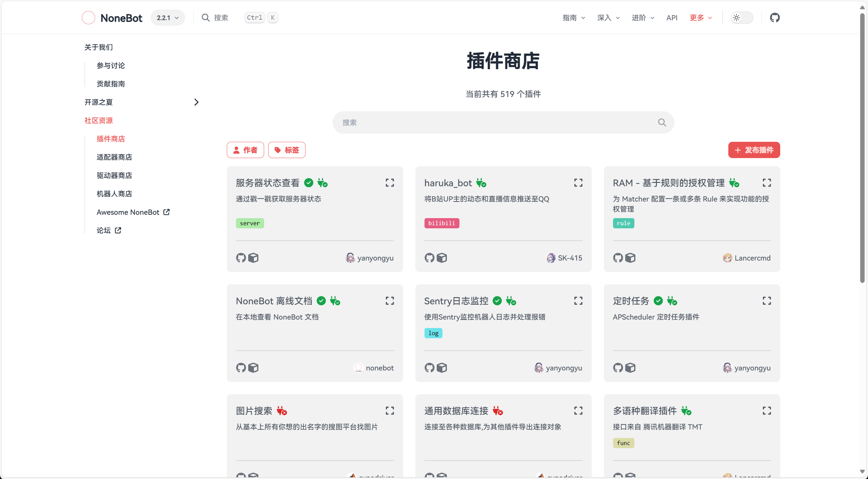Select 贡献指南 in sidebar

111,84
